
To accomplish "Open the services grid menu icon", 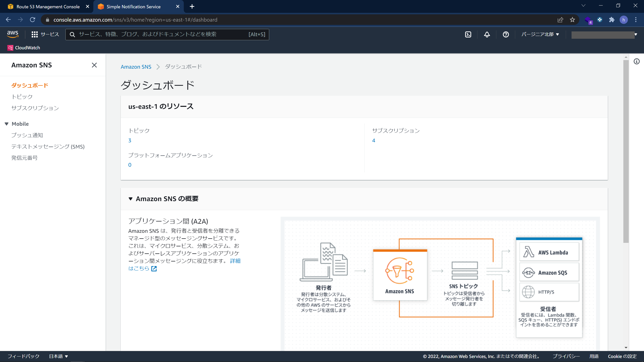I will 34,34.
